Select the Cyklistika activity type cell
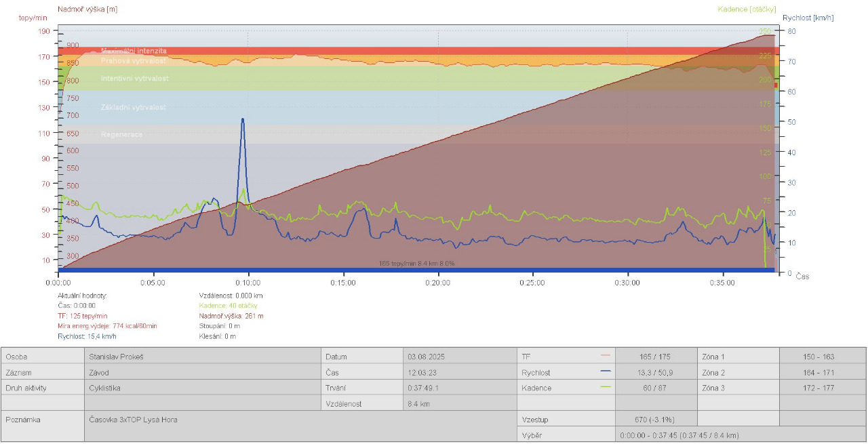Screen dimensions: 868x444 [x=106, y=388]
